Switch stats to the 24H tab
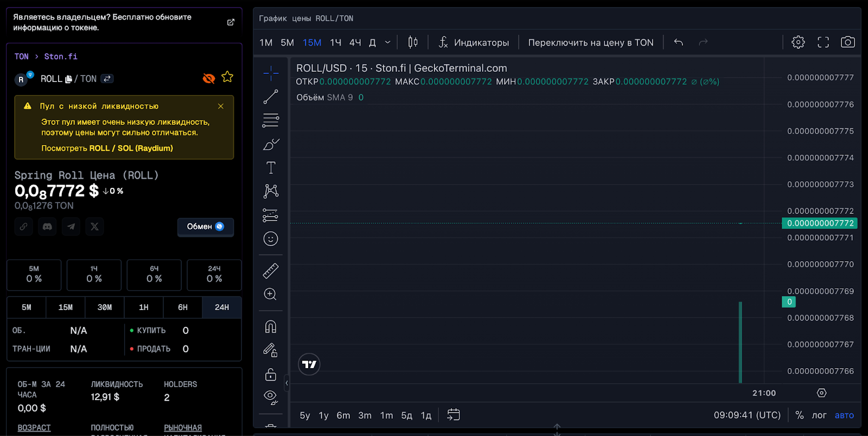This screenshot has width=868, height=436. pos(222,307)
